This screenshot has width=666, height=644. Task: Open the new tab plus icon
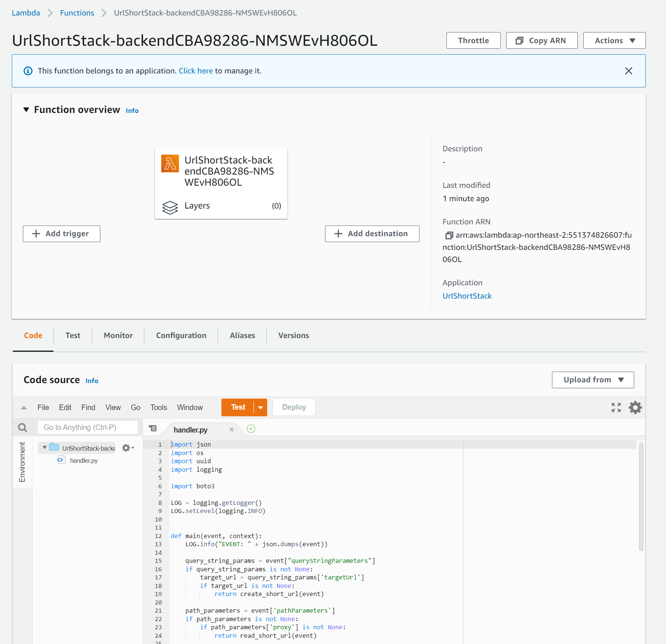(251, 428)
